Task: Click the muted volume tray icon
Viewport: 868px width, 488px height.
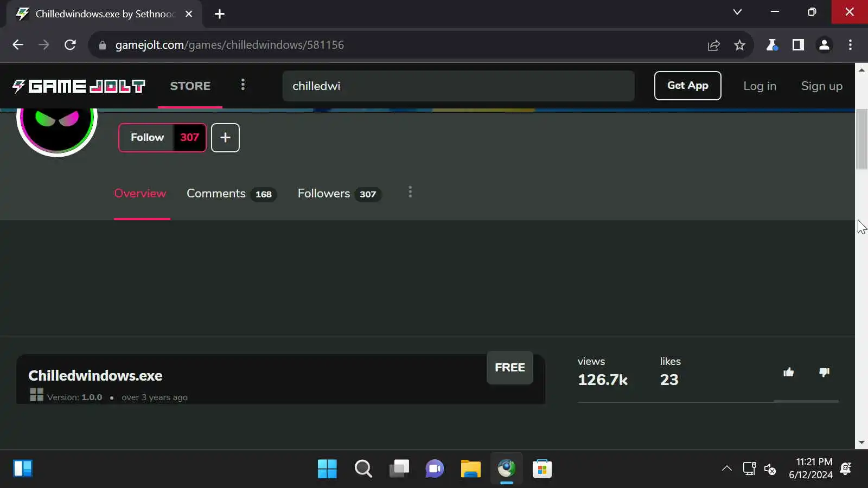Action: tap(770, 469)
